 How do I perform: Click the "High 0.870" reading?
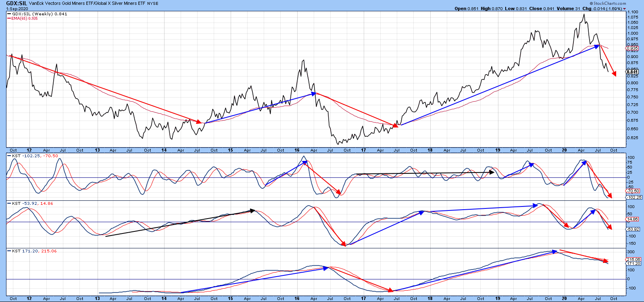coord(492,8)
